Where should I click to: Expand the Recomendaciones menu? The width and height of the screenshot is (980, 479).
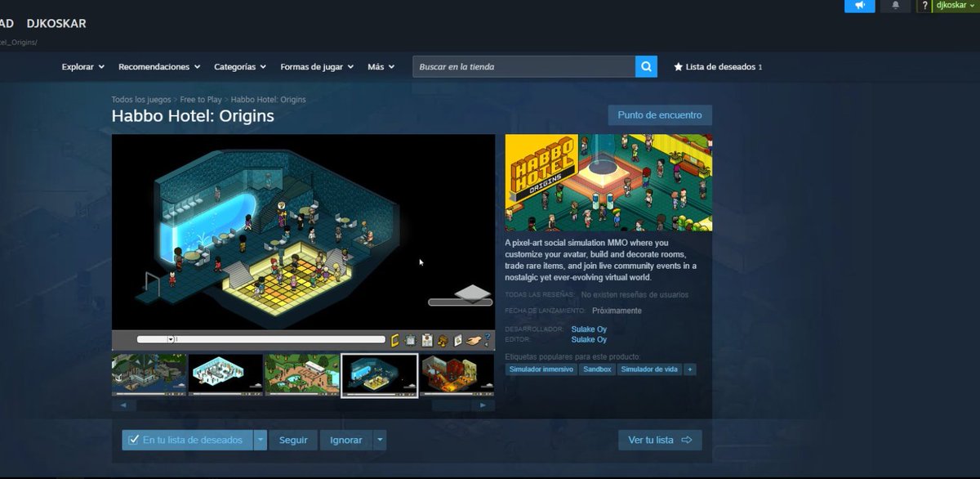click(159, 67)
